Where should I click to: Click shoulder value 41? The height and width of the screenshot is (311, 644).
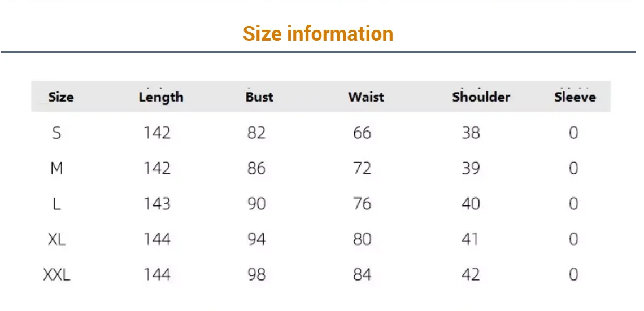pos(471,239)
